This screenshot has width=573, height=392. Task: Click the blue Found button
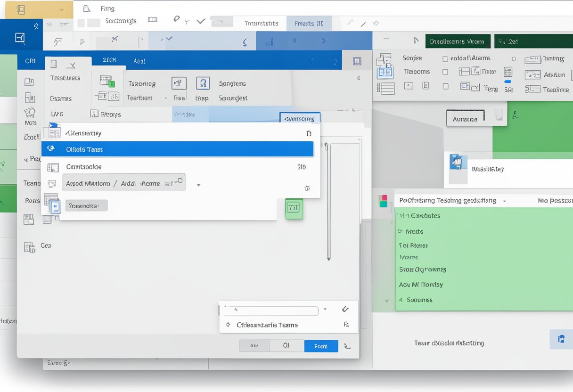321,346
